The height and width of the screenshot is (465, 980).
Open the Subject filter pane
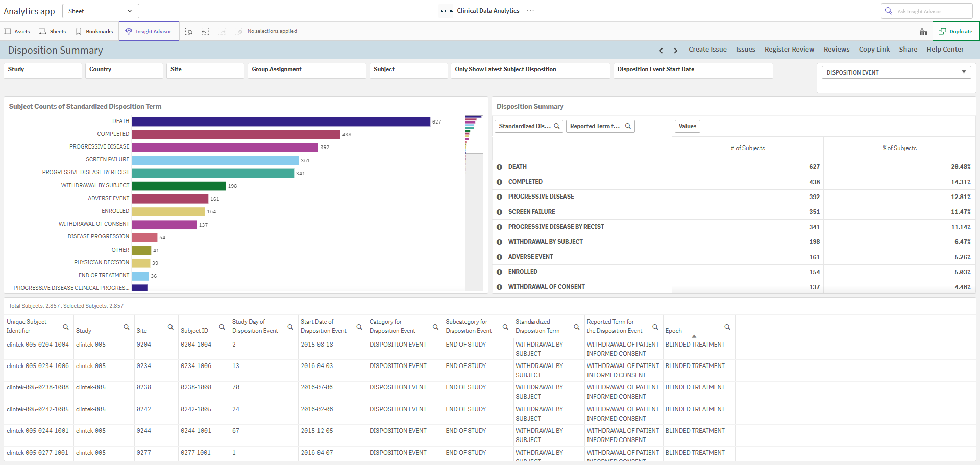408,69
